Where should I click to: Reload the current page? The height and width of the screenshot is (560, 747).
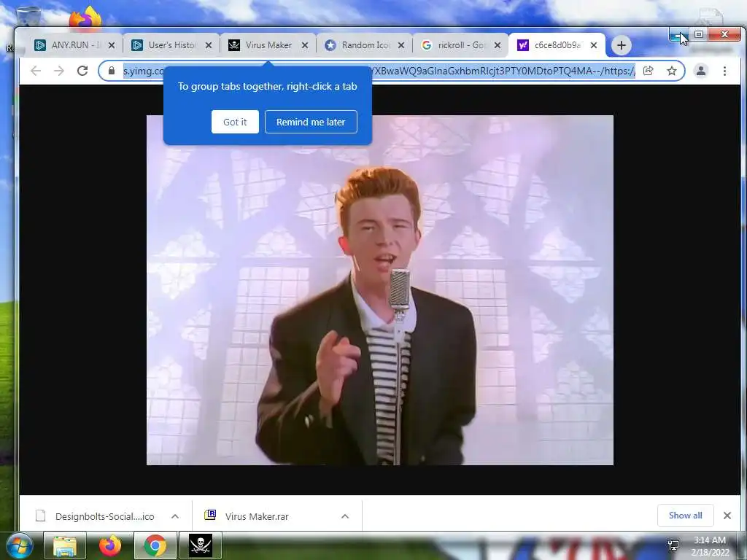[x=82, y=71]
